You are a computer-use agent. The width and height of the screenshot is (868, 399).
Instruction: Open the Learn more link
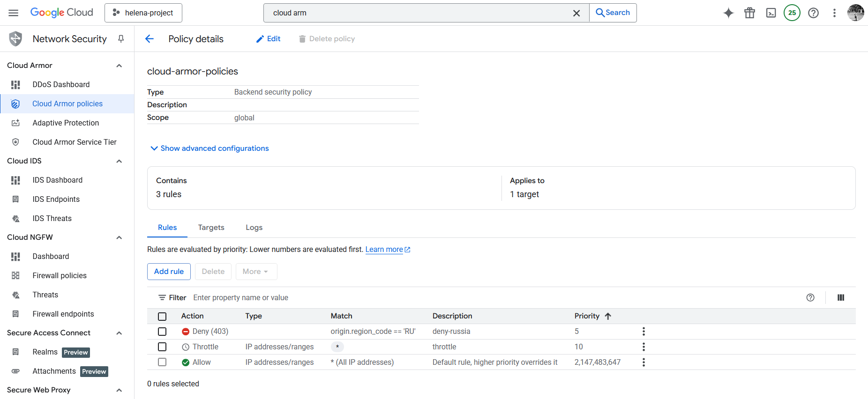384,250
